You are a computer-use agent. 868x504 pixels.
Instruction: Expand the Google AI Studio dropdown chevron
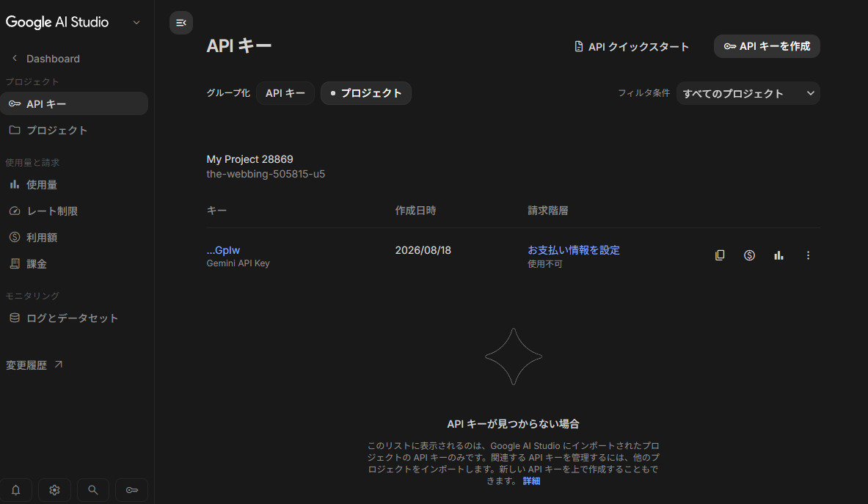click(136, 23)
